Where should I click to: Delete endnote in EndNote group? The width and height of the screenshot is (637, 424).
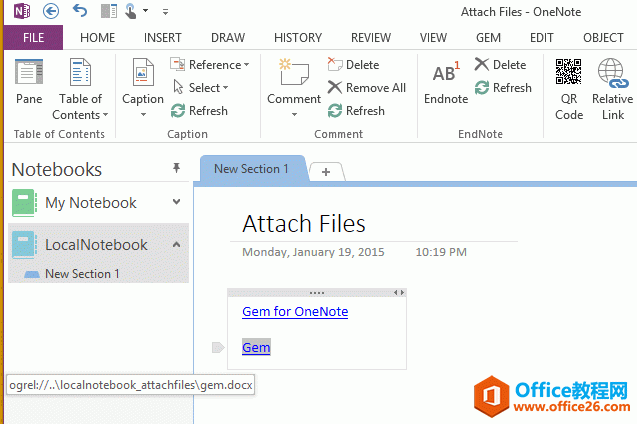click(500, 65)
